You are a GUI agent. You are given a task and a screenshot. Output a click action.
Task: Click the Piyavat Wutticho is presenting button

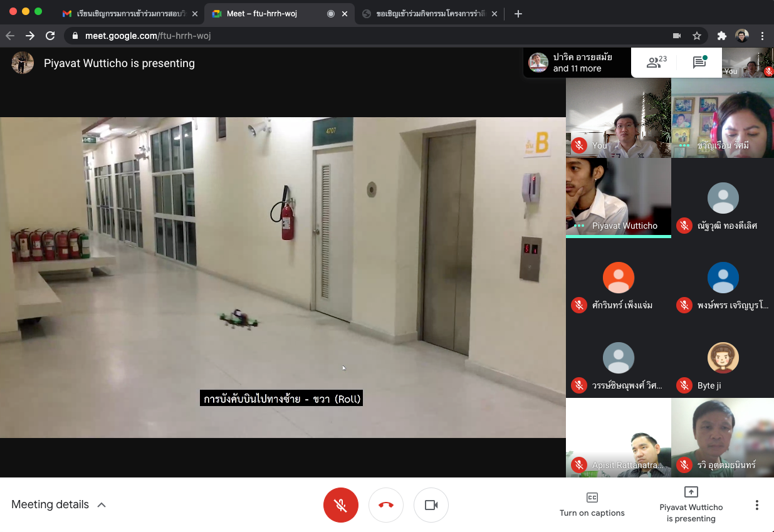point(691,505)
